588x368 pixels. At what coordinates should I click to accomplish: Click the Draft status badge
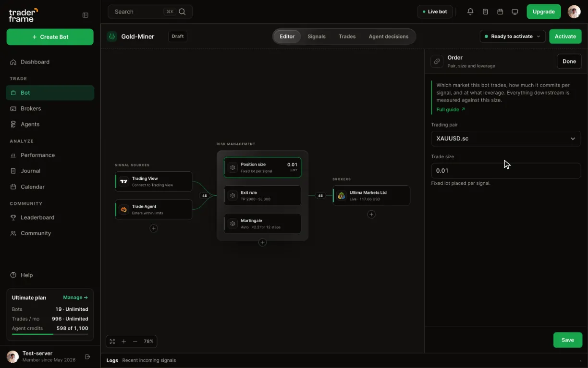[x=178, y=36]
